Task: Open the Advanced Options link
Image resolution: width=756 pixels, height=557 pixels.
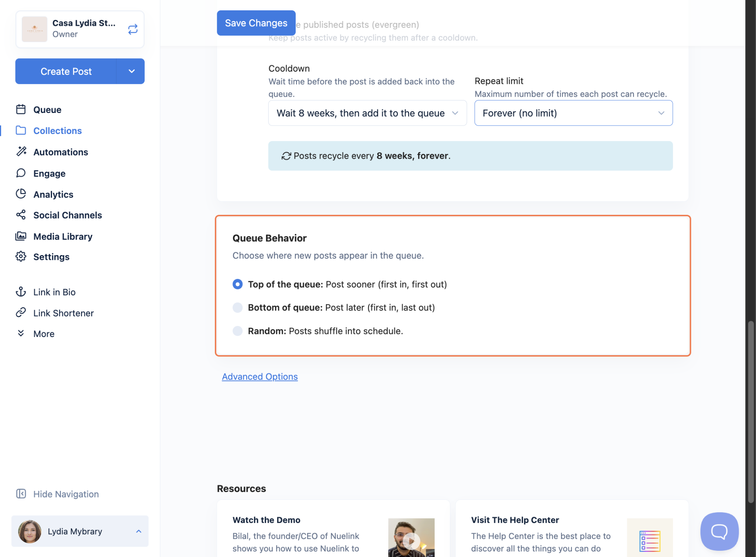Action: tap(260, 377)
